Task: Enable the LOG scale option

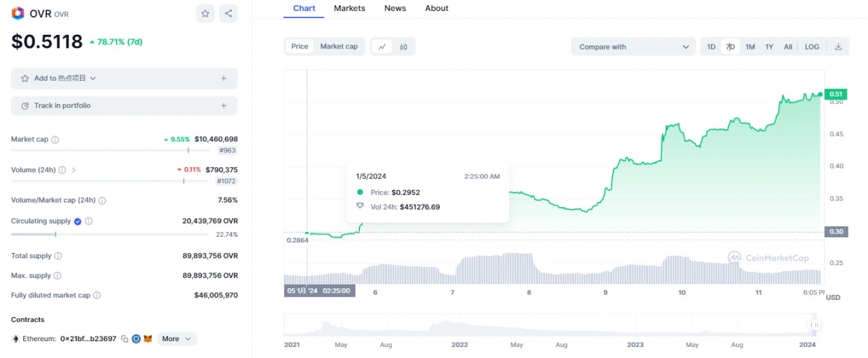Action: coord(812,46)
